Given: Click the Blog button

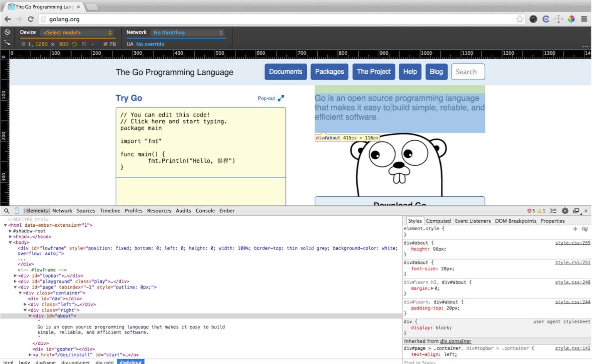Looking at the screenshot, I should (436, 72).
